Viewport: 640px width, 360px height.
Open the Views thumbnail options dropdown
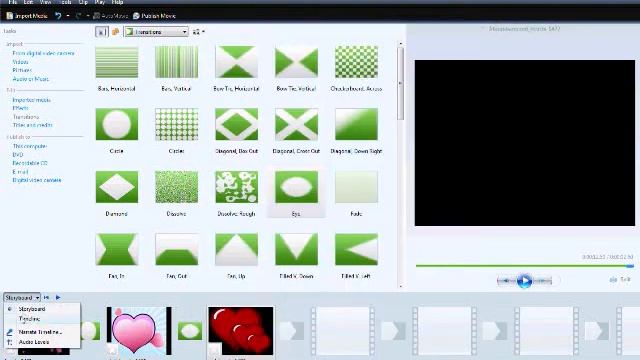(198, 31)
